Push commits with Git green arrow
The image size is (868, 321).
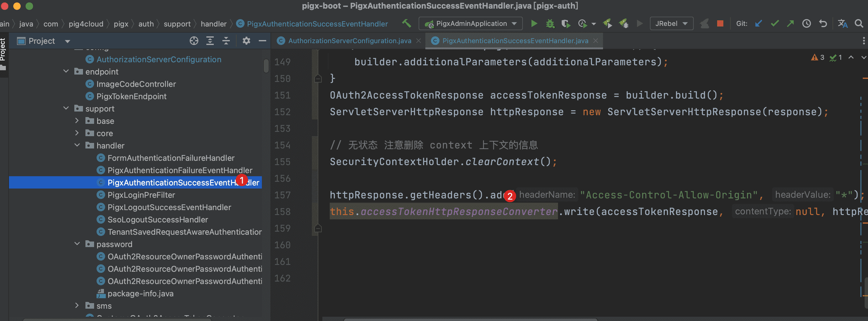point(790,23)
